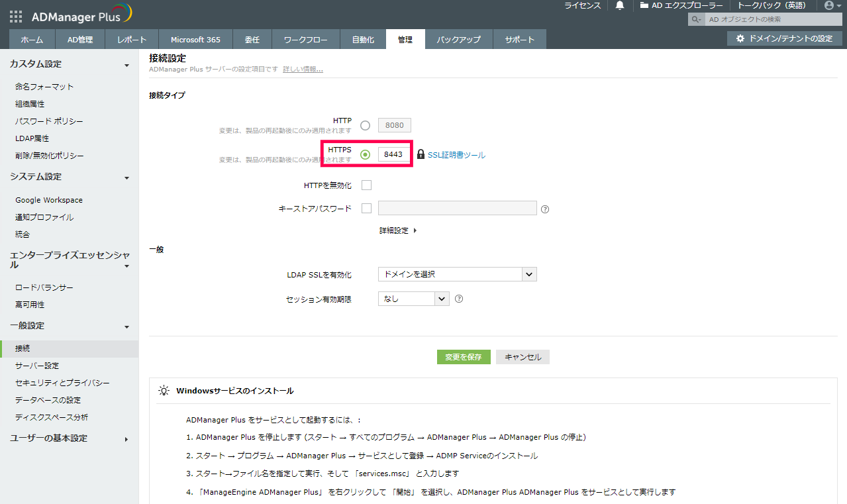This screenshot has width=847, height=504.
Task: Open 統合 in sidebar
Action: pyautogui.click(x=23, y=234)
